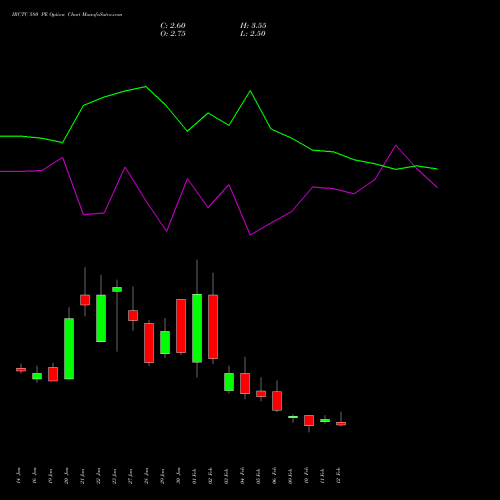Click the green candlestick for 03 Feb
The image size is (500, 500).
click(x=229, y=382)
